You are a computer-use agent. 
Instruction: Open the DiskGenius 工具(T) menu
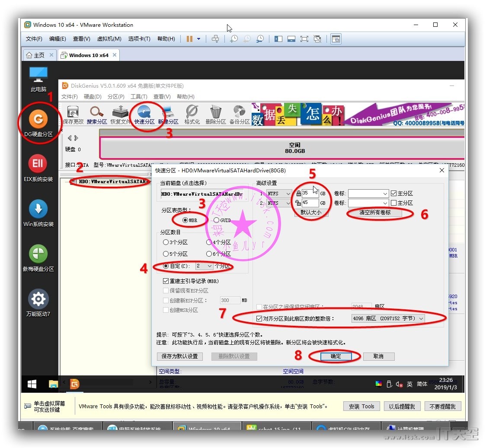coord(139,97)
